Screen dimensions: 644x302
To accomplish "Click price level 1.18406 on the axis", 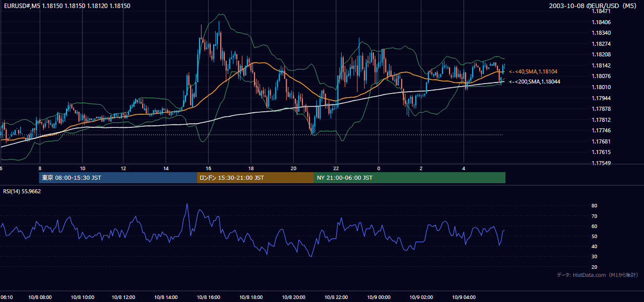I will 601,22.
